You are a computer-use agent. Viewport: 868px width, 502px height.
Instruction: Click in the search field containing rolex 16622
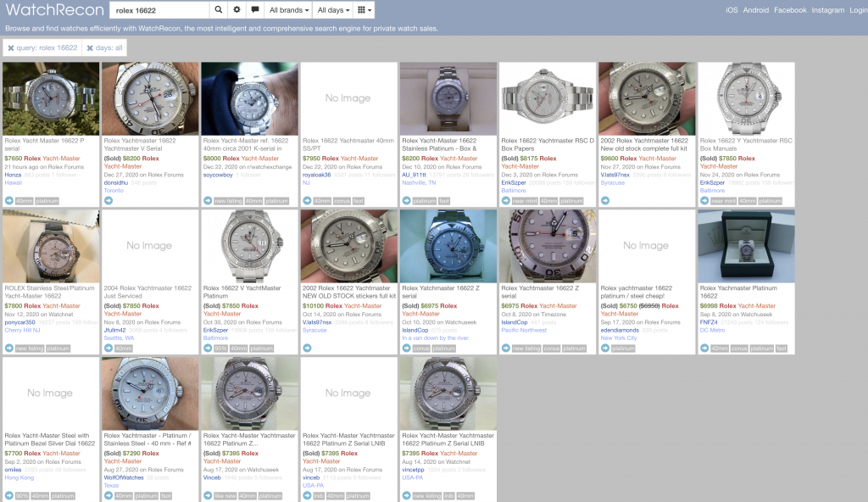click(159, 10)
